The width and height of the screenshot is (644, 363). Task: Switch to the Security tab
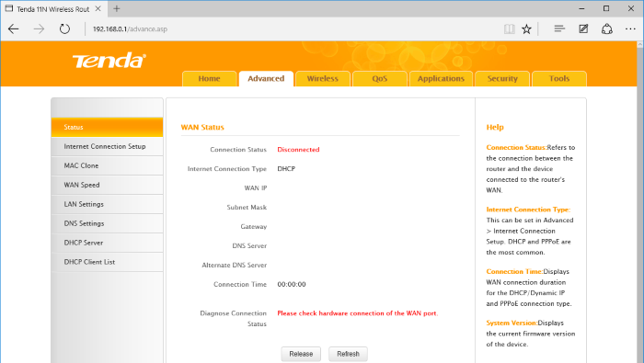(x=502, y=79)
